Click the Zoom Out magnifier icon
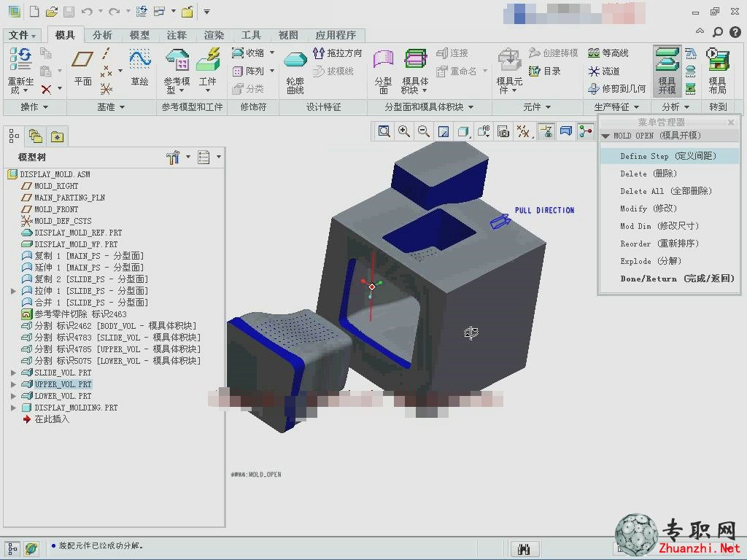 (424, 131)
